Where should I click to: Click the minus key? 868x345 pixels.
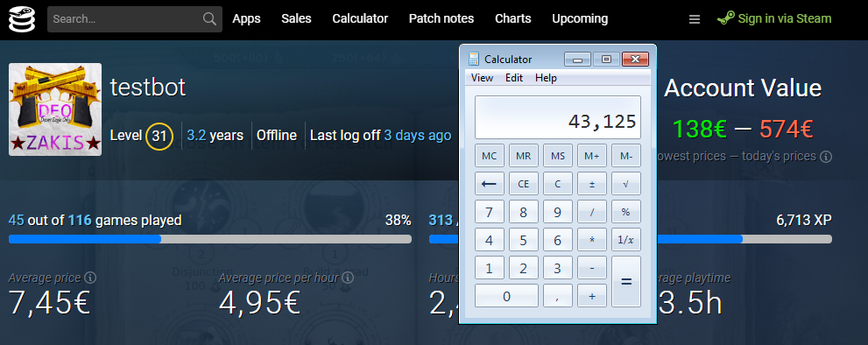(592, 268)
